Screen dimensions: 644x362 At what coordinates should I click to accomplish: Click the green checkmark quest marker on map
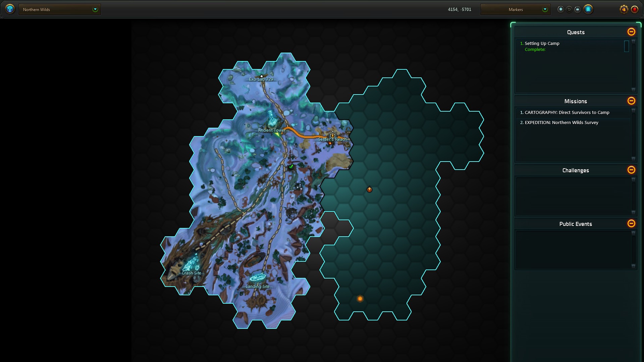pos(291,166)
